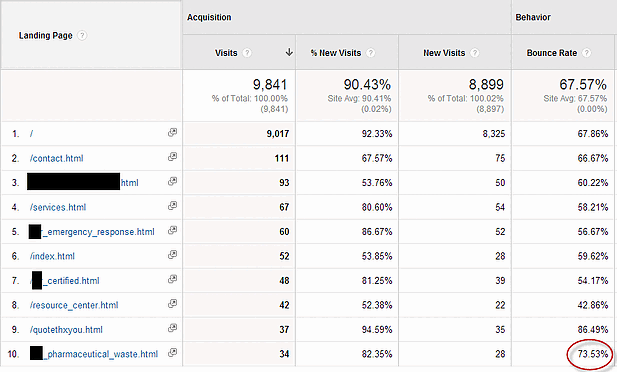Open the /contact.html landing page link
Viewport: 617px width, 372px height.
[x=57, y=158]
